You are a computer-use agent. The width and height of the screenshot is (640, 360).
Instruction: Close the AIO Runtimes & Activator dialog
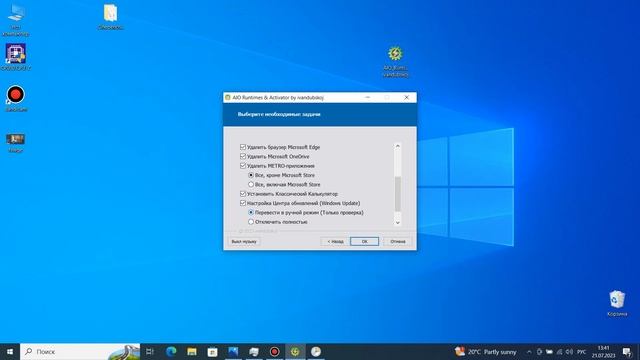(x=407, y=98)
